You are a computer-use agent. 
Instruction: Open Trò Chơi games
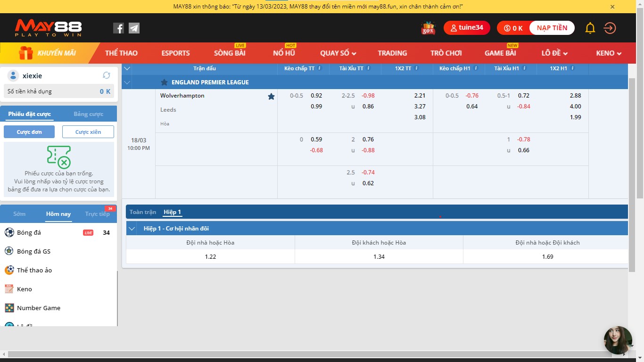tap(446, 53)
